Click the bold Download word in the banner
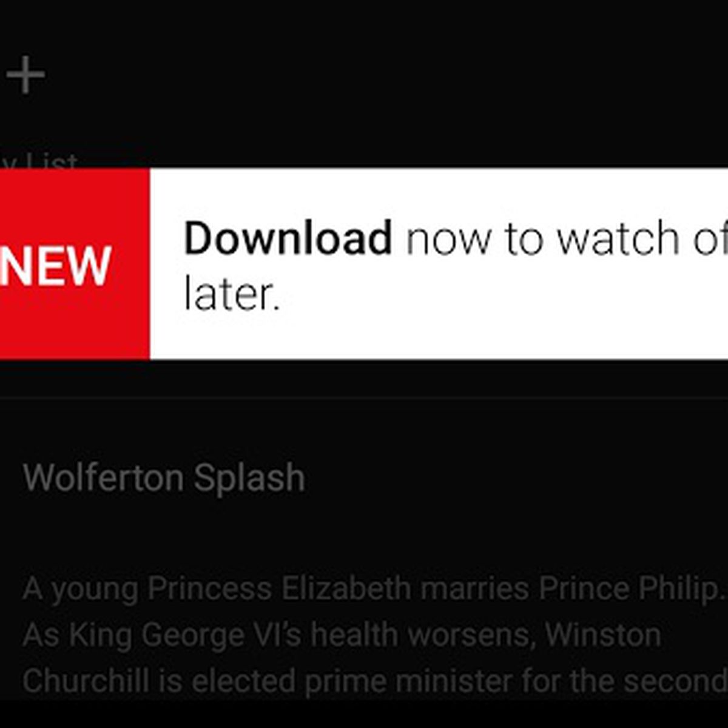Screen dimensions: 728x728 coord(288,238)
